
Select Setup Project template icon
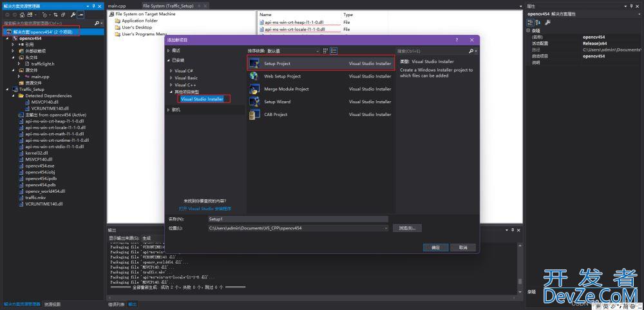pyautogui.click(x=254, y=63)
